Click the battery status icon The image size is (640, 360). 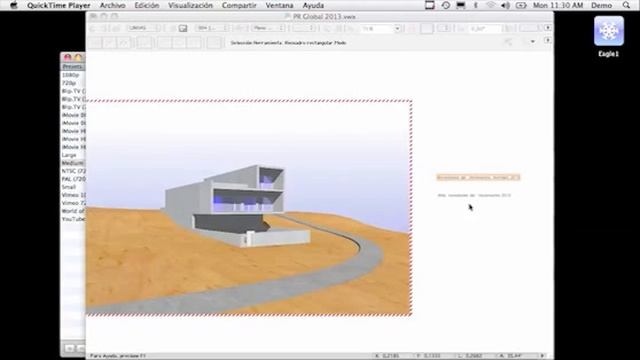[521, 5]
